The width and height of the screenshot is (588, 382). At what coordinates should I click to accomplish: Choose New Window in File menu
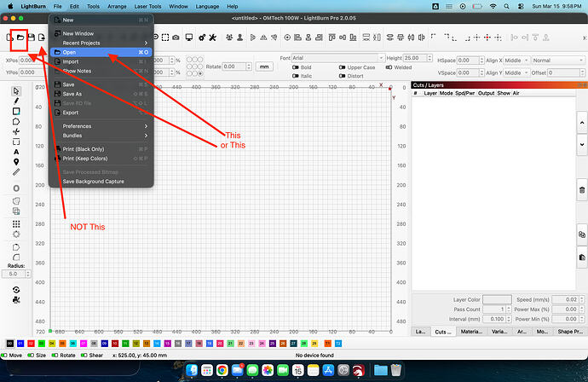(101, 33)
